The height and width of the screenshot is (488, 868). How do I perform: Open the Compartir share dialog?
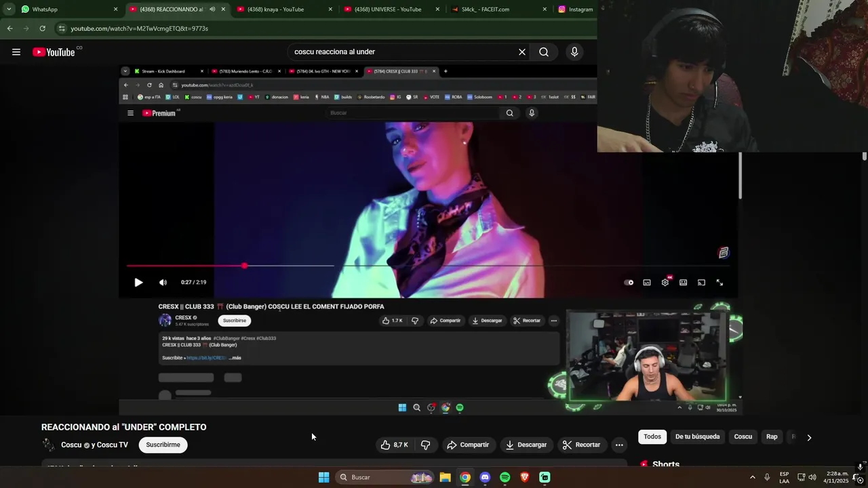468,445
